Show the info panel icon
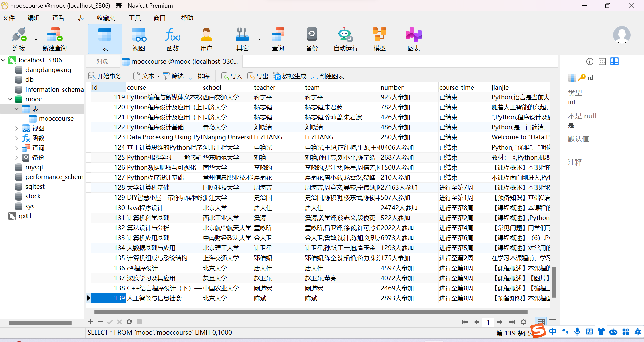Screen dimensions: 644x342 tap(590, 61)
